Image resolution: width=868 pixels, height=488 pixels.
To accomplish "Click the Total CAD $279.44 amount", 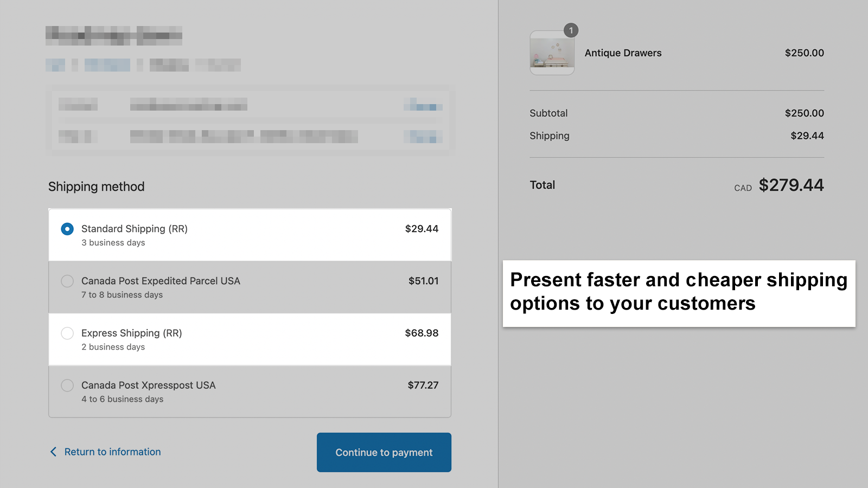I will [x=791, y=185].
